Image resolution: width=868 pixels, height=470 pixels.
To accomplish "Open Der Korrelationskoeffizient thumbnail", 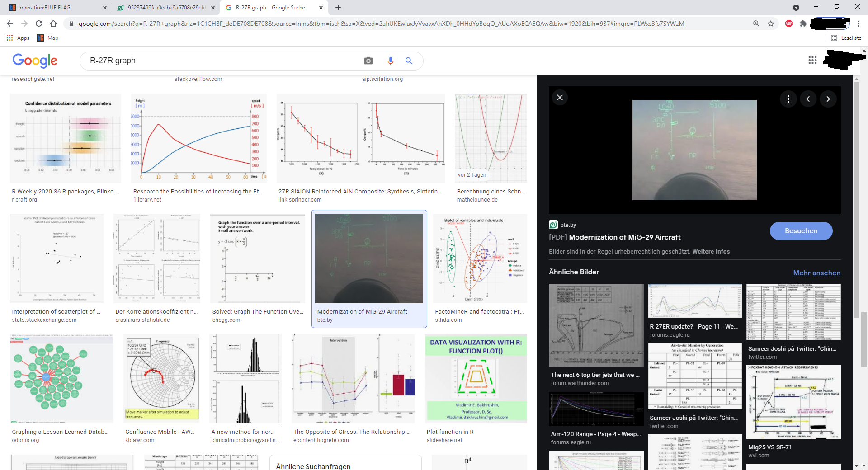I will pyautogui.click(x=157, y=258).
